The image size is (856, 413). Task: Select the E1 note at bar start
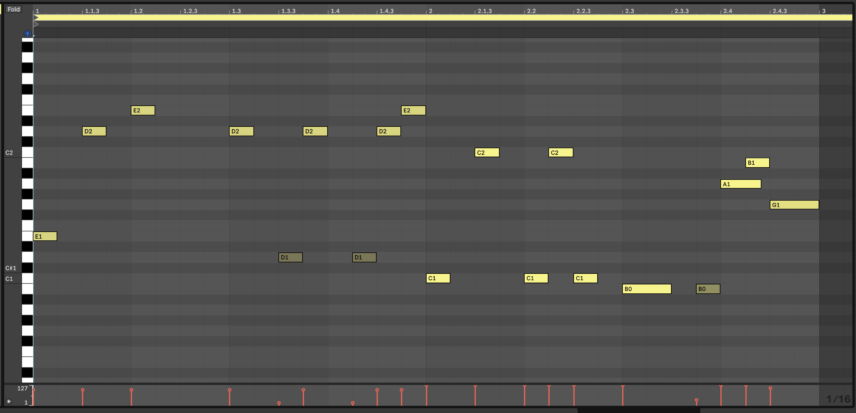(45, 236)
